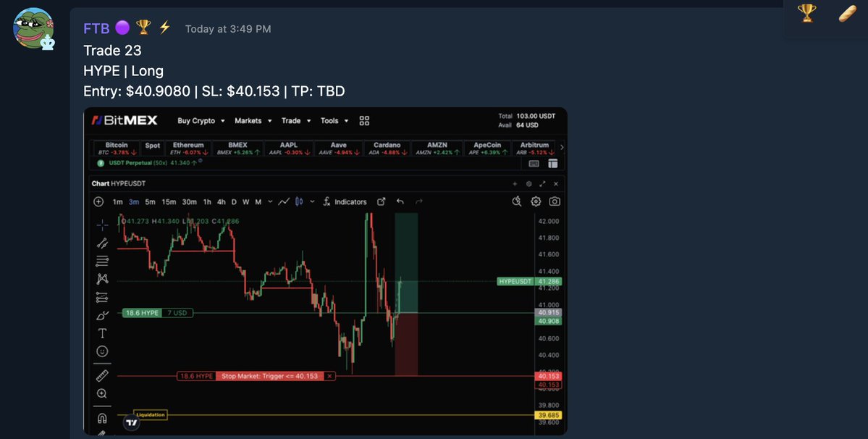Add widget with plus in chart header

point(515,184)
